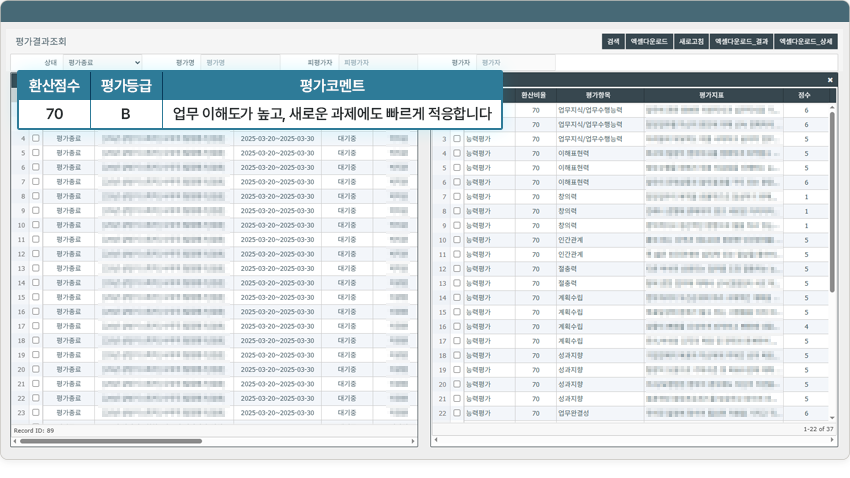Image resolution: width=850 pixels, height=478 pixels.
Task: Click the 엑셀다운로드_상세 button
Action: pyautogui.click(x=806, y=42)
